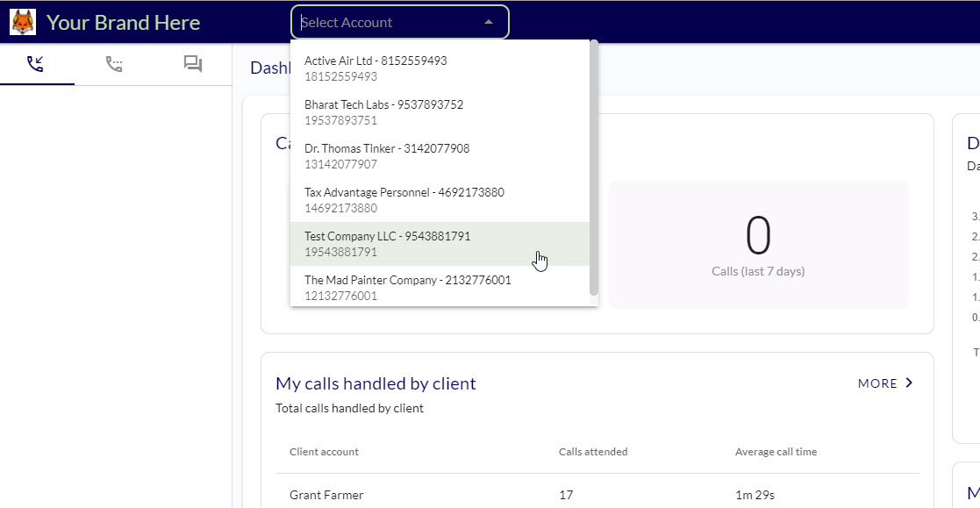The image size is (980, 508).
Task: Click Grant Farmer's 1m 29s average time
Action: click(755, 495)
